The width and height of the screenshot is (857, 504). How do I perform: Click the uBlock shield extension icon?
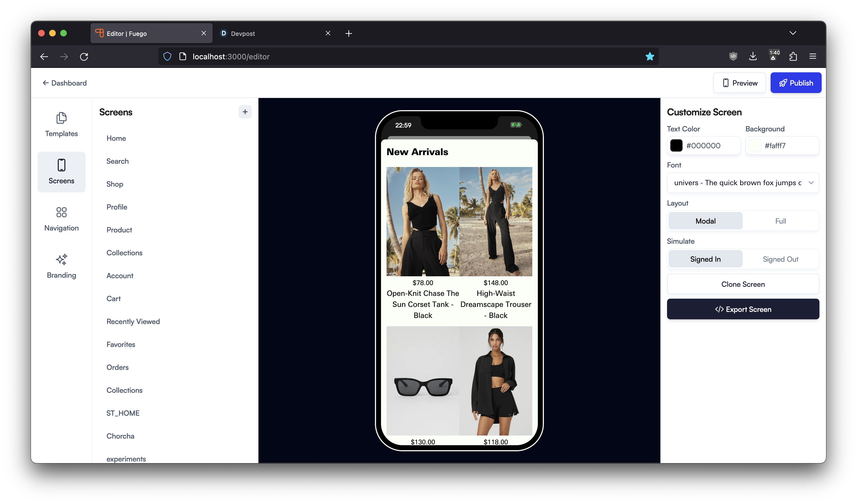point(733,57)
